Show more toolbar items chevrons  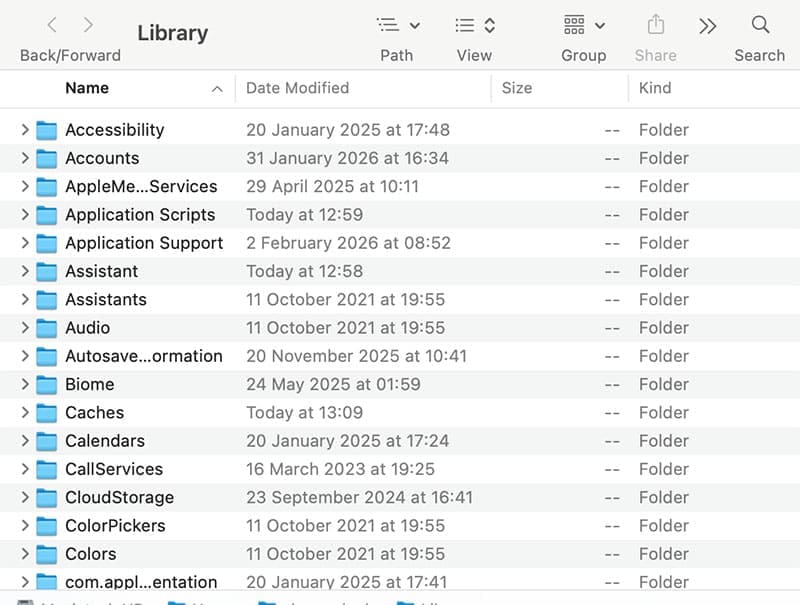click(708, 26)
